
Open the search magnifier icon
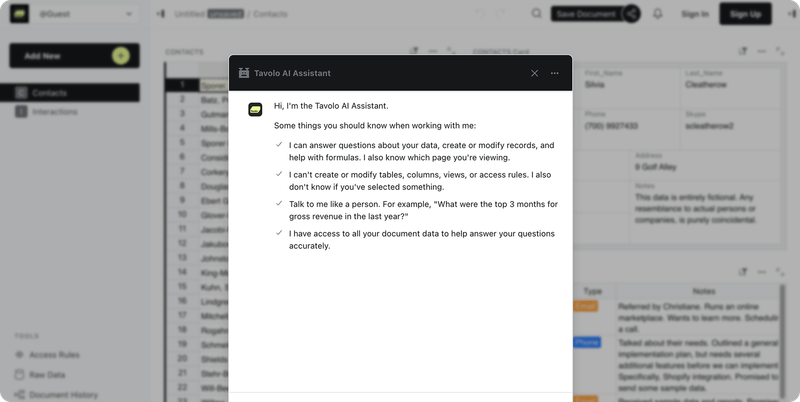[x=537, y=14]
